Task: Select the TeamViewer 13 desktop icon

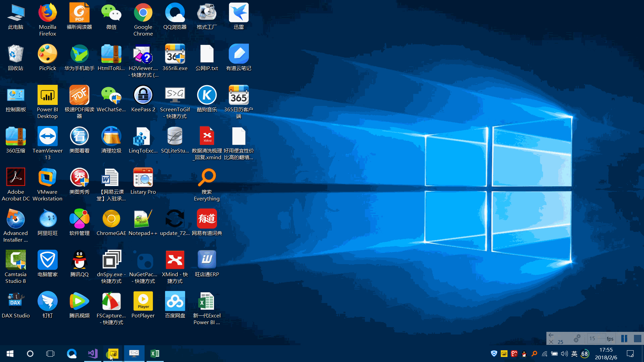Action: click(x=48, y=143)
